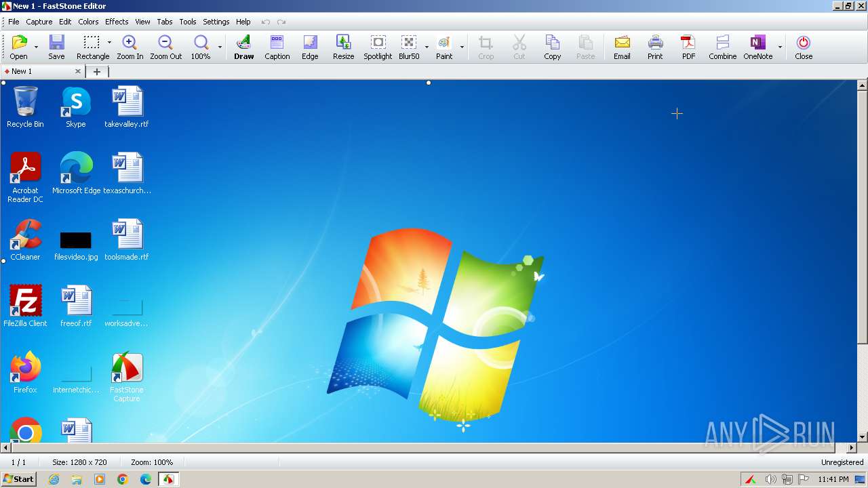Open the Tools menu
Image resolution: width=868 pixels, height=488 pixels.
coord(188,22)
